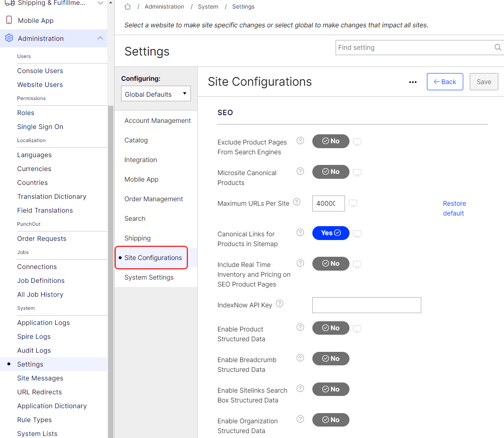Click monitor icon beside Exclude Product Pages
The width and height of the screenshot is (504, 438).
pos(357,142)
